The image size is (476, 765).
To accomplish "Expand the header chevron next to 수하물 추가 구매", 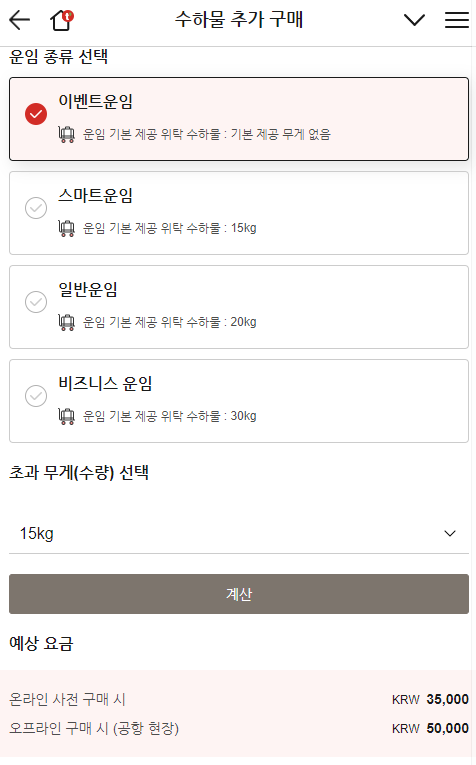I will point(415,20).
